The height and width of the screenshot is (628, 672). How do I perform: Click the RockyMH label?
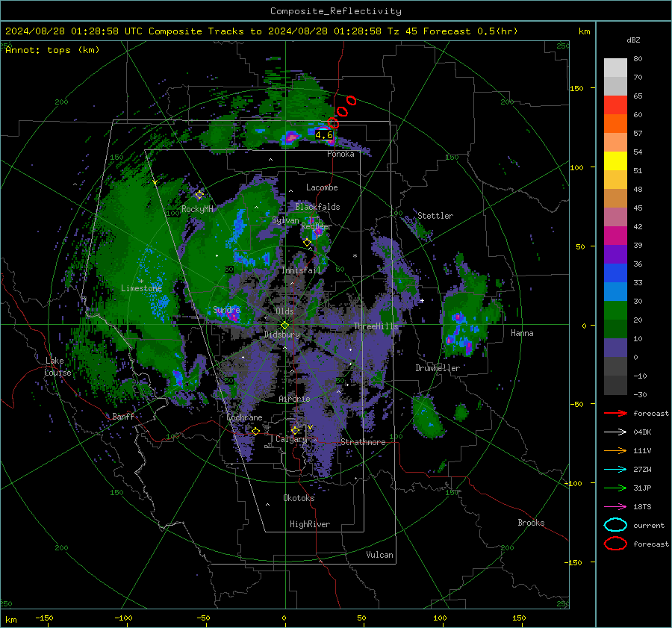pyautogui.click(x=197, y=209)
